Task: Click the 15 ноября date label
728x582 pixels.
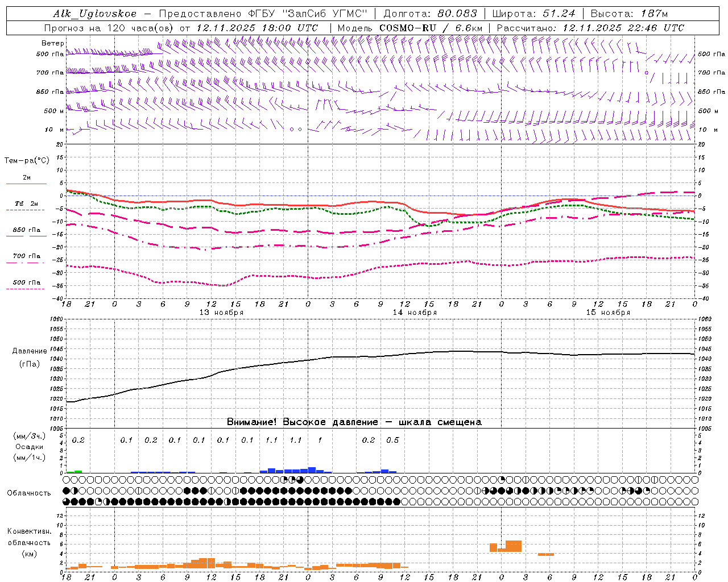Action: (x=608, y=312)
